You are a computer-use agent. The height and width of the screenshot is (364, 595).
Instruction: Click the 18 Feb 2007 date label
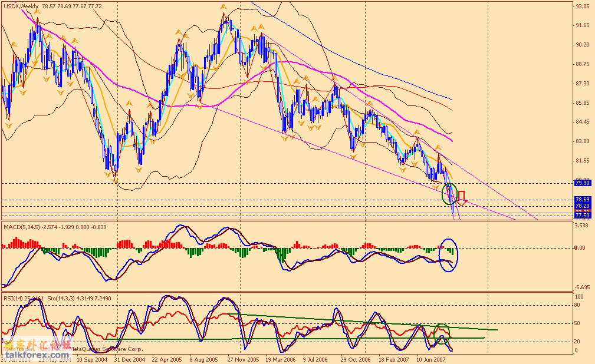point(393,359)
